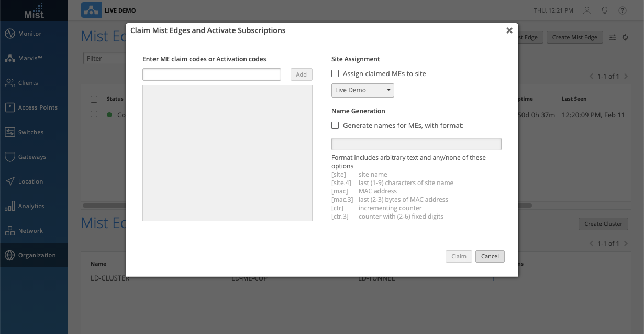Screen dimensions: 644x334
Task: Open the Organization menu item
Action: coord(37,255)
